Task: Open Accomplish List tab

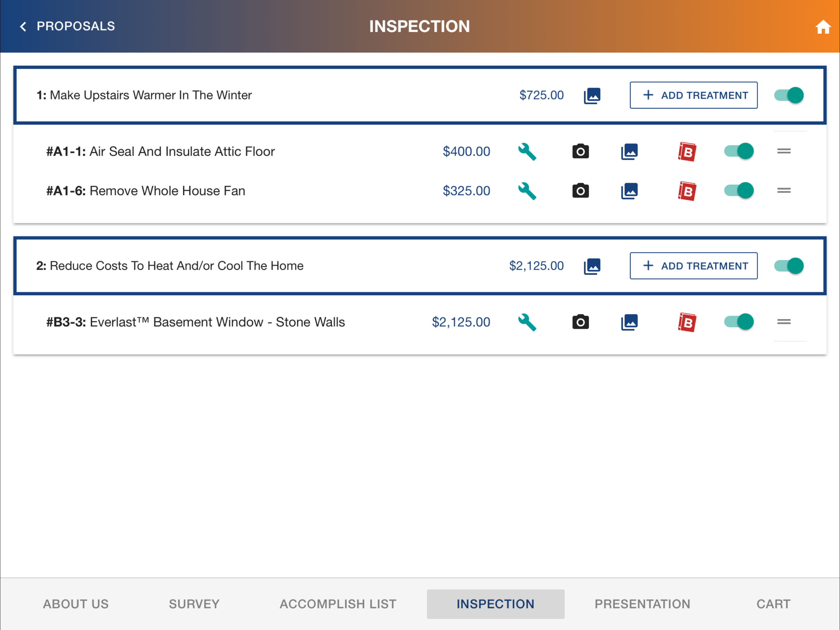Action: pyautogui.click(x=338, y=604)
